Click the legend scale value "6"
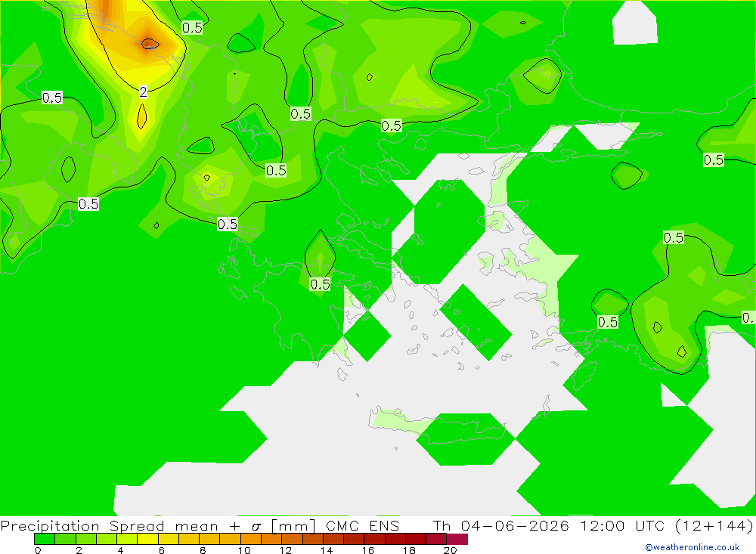 point(162,550)
